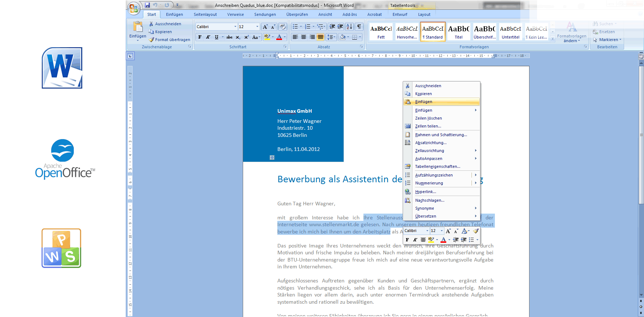
Task: Open mini toolbar font size dropdown
Action: coord(442,231)
